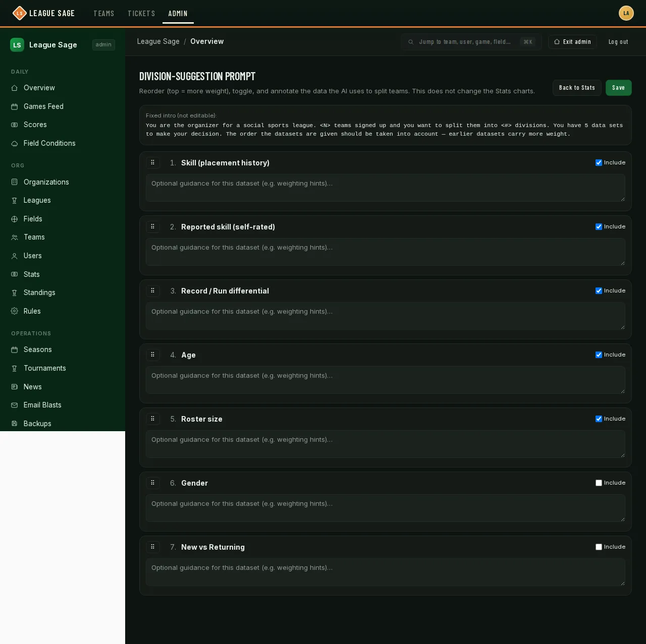This screenshot has height=644, width=646.
Task: Click League Sage breadcrumb link
Action: [158, 41]
